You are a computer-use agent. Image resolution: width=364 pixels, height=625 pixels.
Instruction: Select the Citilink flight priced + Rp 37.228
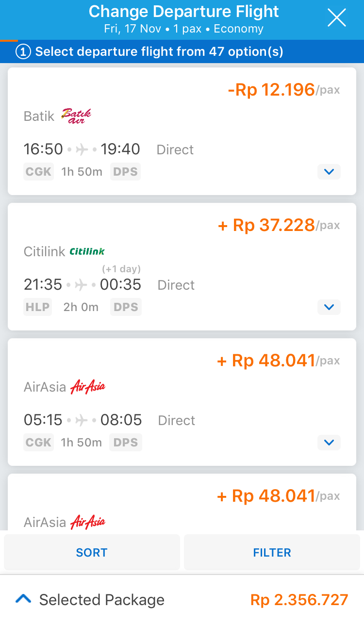click(x=182, y=266)
